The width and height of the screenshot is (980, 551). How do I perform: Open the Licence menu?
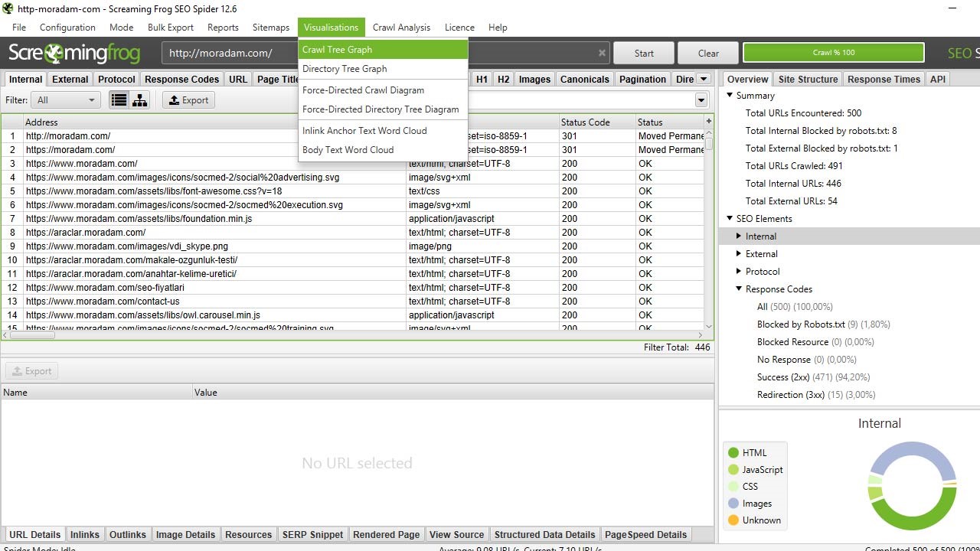pos(459,28)
